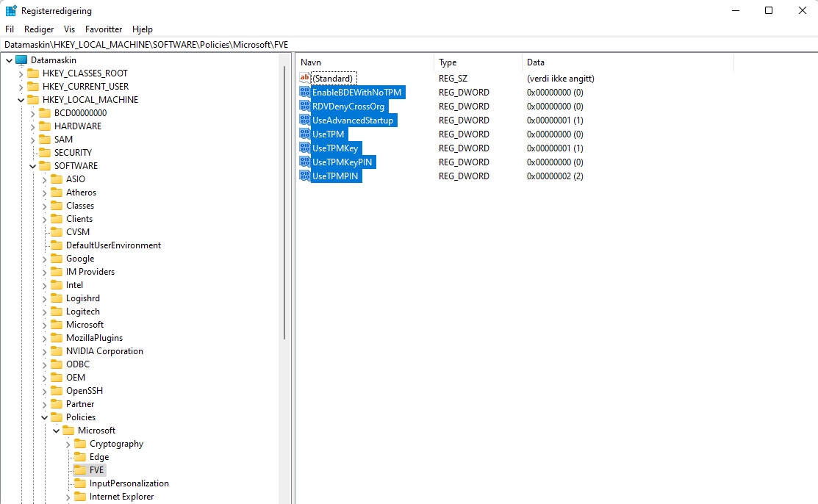Expand the NVIDIA Corporation key
The image size is (818, 504).
pos(44,350)
